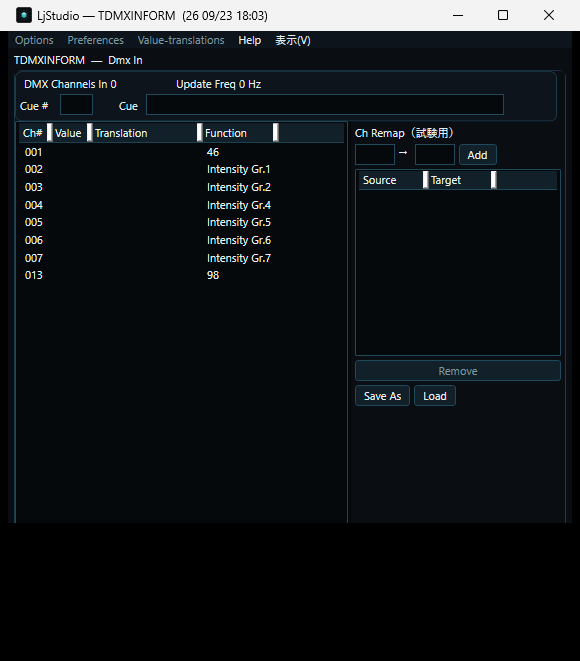Select channel row 005
580x661 pixels.
(x=181, y=222)
